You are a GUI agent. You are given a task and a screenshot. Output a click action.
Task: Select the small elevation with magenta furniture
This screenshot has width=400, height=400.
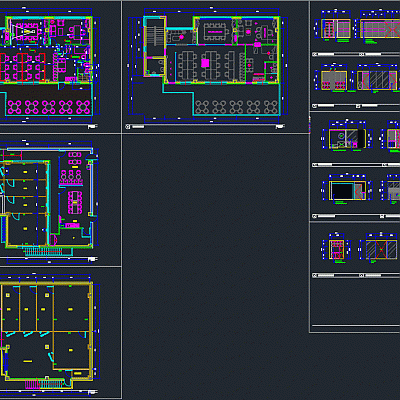(x=337, y=250)
